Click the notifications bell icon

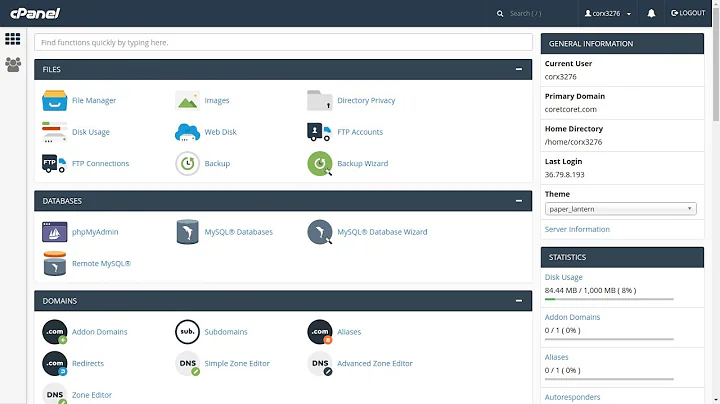[651, 13]
